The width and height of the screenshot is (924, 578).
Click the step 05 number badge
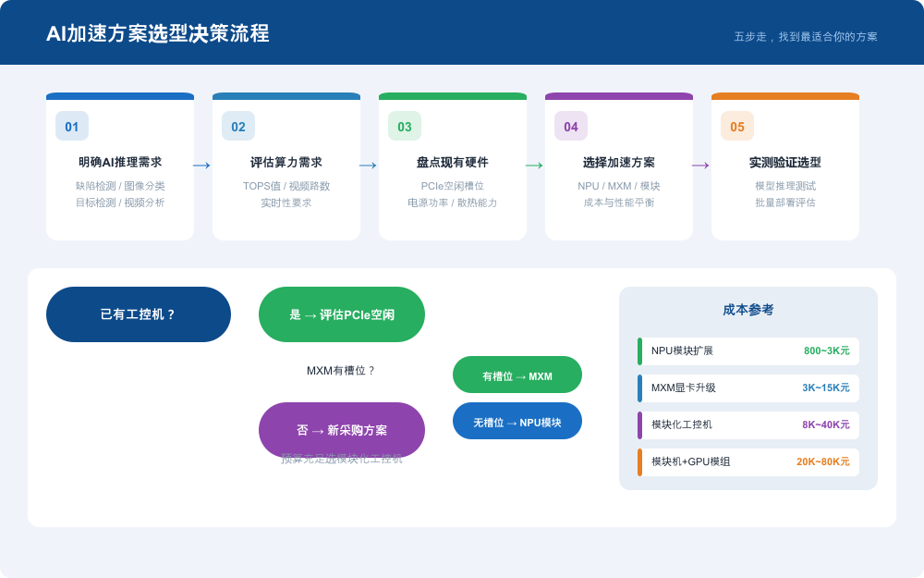click(736, 126)
